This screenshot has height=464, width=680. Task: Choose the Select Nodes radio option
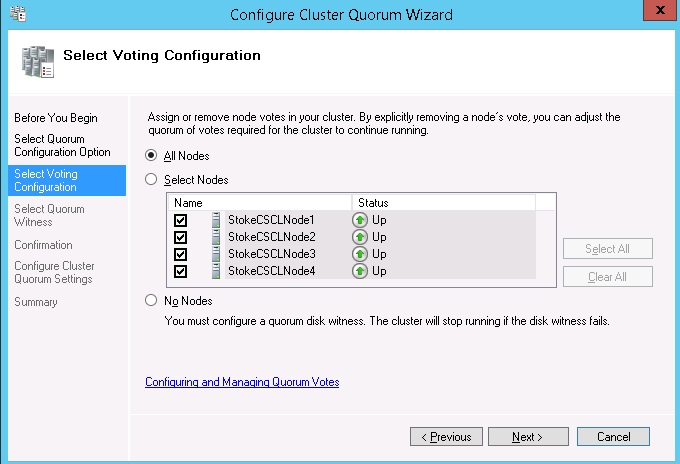pos(151,180)
